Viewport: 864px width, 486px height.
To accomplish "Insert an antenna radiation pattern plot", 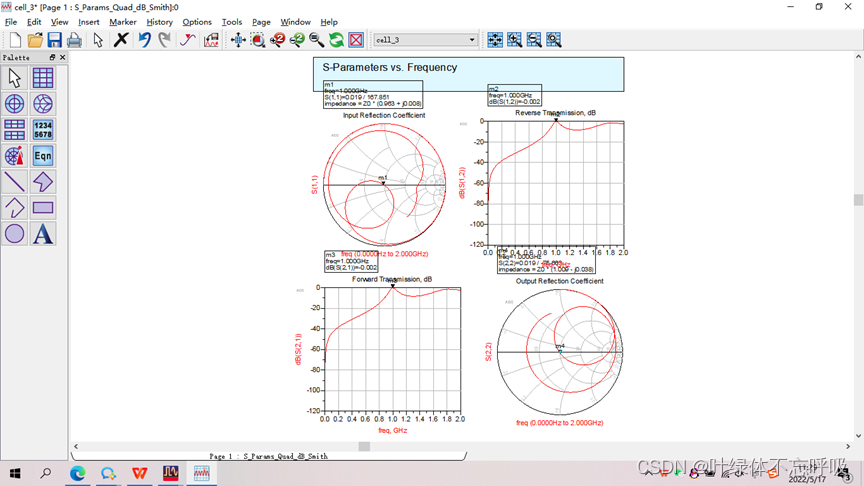I will coord(14,156).
